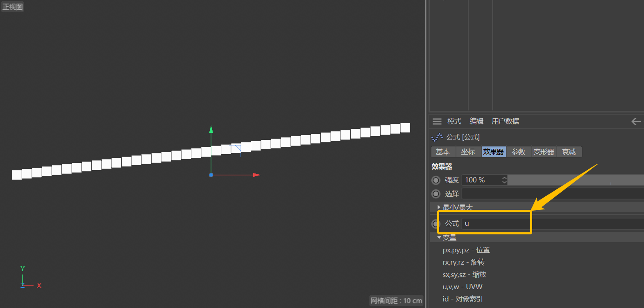Toggle the 选择 animation circle
The width and height of the screenshot is (644, 308).
(x=436, y=194)
